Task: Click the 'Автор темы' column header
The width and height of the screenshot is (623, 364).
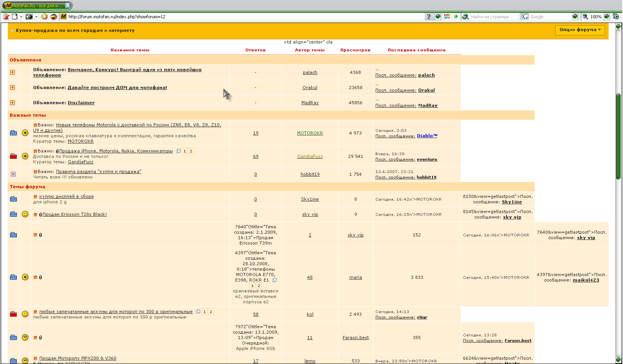Action: (310, 50)
